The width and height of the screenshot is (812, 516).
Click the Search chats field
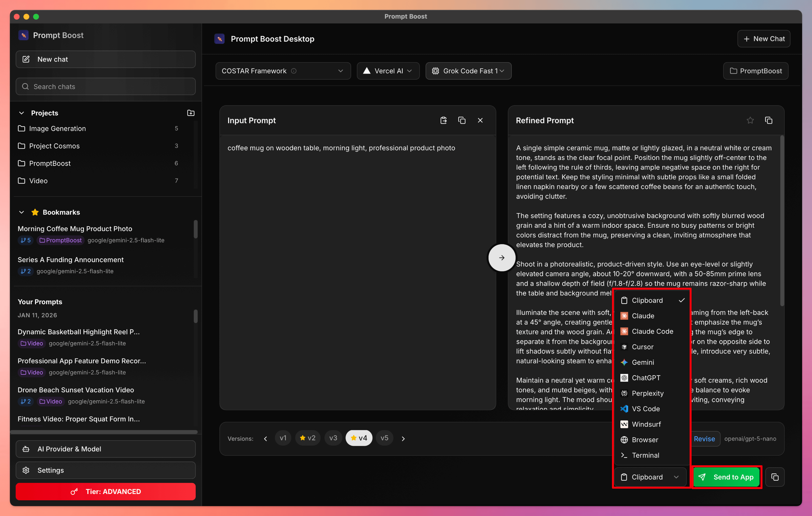(x=106, y=87)
